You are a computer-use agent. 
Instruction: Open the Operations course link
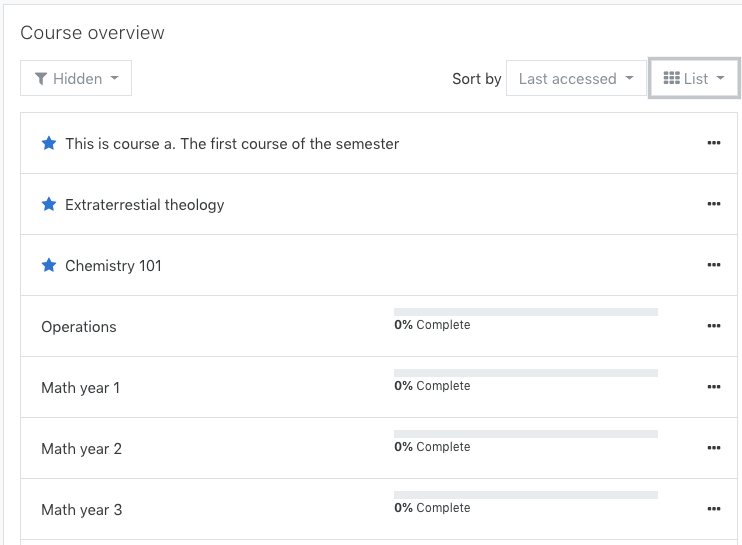79,327
